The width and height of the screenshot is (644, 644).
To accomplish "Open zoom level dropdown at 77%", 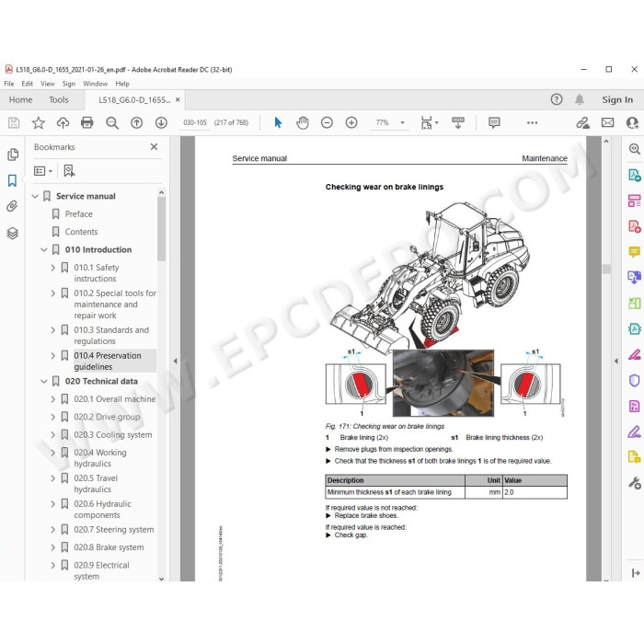I will (403, 122).
